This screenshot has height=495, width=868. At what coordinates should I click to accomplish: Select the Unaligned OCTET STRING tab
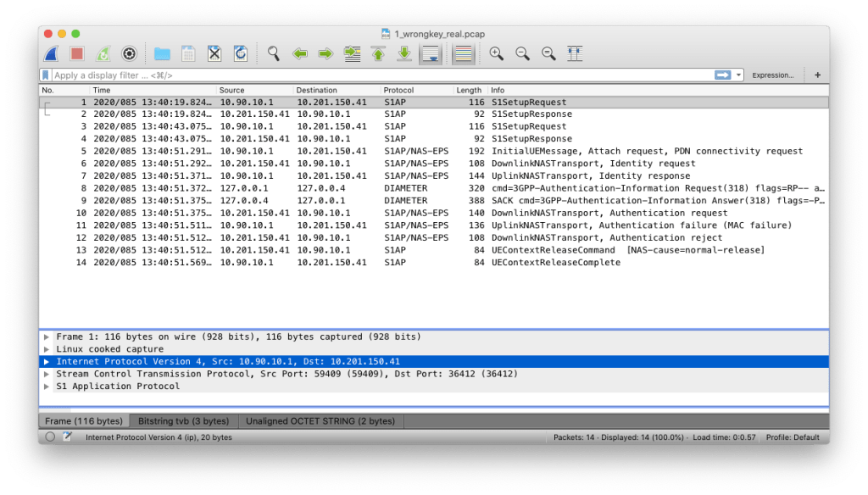(x=320, y=420)
